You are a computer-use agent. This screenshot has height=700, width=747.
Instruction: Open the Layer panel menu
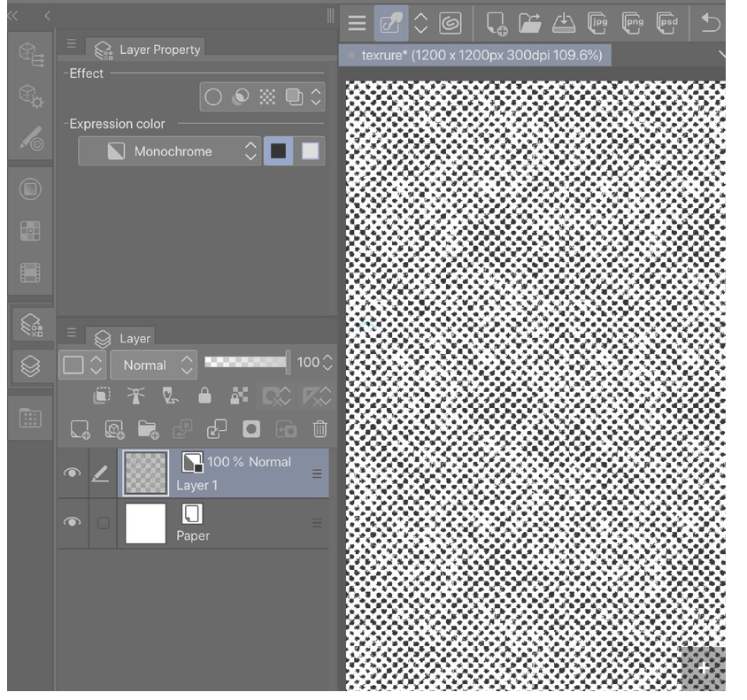click(x=72, y=333)
